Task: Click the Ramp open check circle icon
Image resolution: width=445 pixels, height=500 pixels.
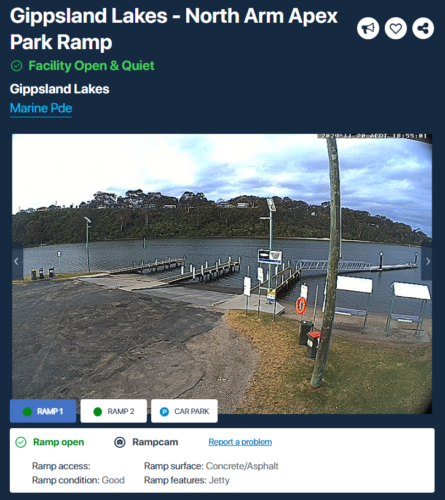Action: pyautogui.click(x=21, y=442)
